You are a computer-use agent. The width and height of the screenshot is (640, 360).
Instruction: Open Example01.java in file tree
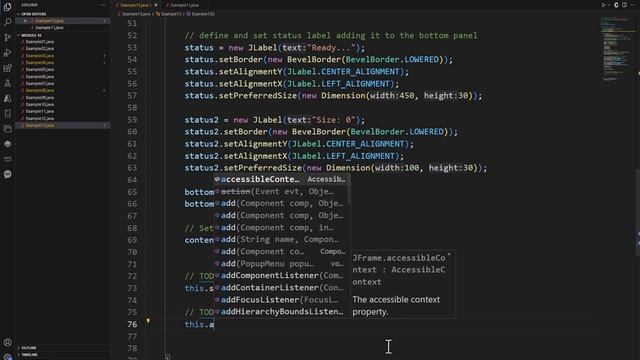(40, 42)
